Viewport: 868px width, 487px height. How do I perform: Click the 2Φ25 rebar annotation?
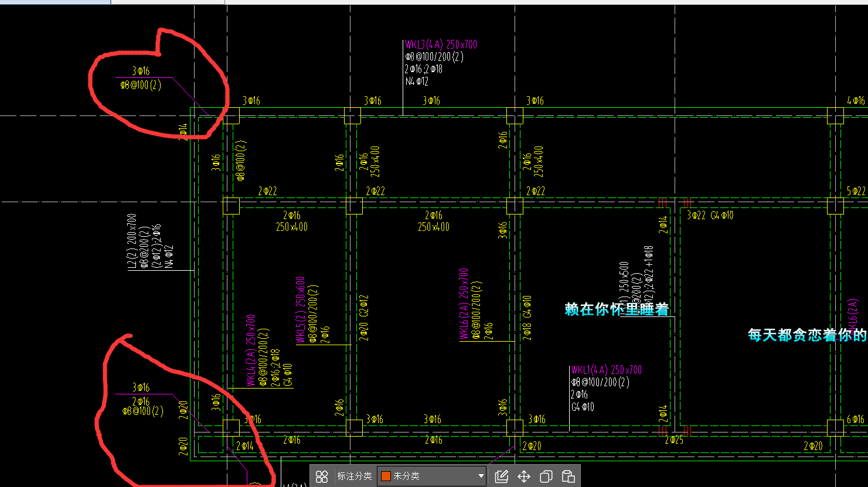[674, 440]
